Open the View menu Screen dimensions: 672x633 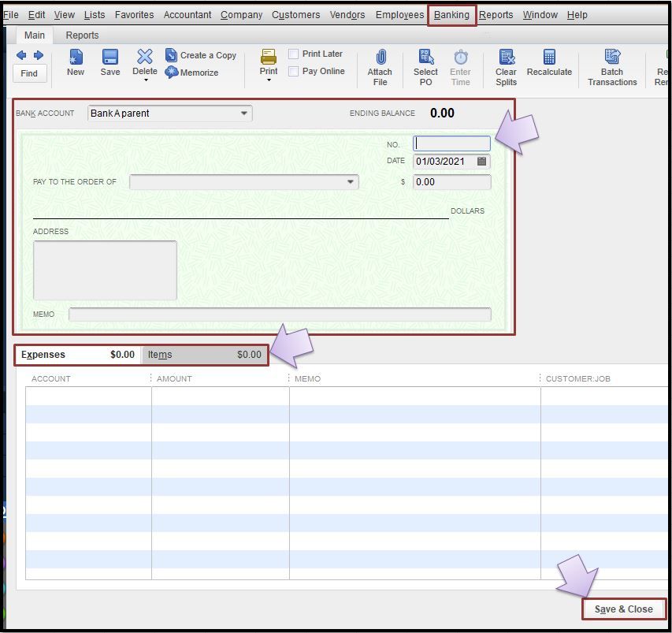pos(65,14)
